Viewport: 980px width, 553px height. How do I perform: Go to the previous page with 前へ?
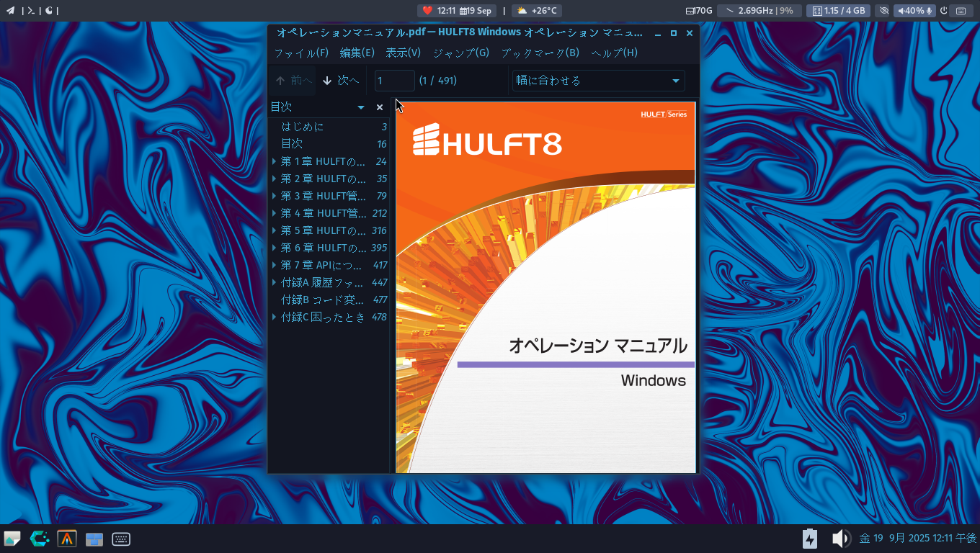[x=293, y=81]
